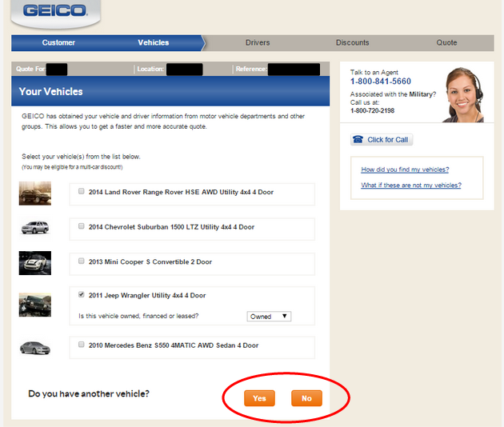The height and width of the screenshot is (427, 504).
Task: Click the Mini Cooper convertible thumbnail
Action: click(35, 263)
